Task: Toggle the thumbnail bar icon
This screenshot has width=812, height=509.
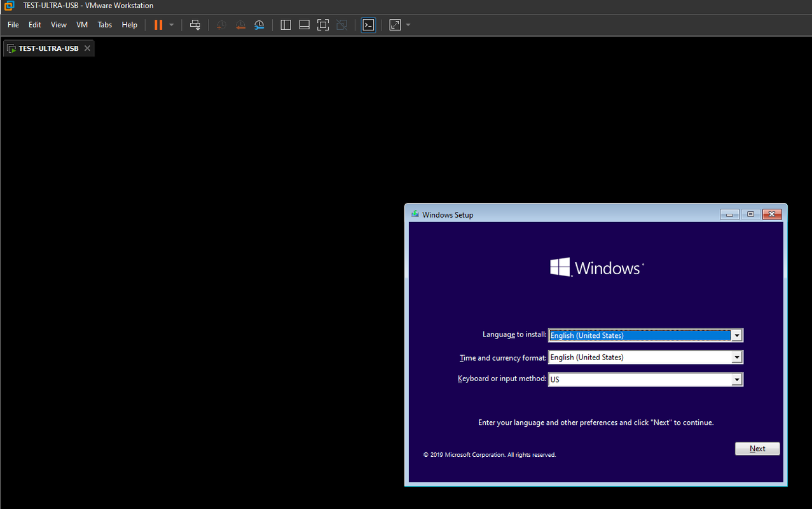Action: point(305,25)
